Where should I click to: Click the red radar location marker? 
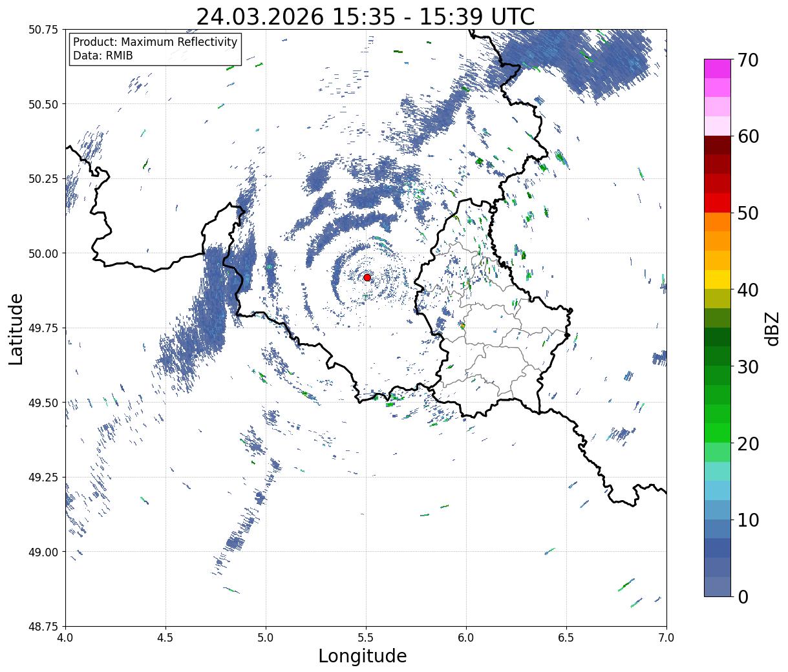(367, 277)
